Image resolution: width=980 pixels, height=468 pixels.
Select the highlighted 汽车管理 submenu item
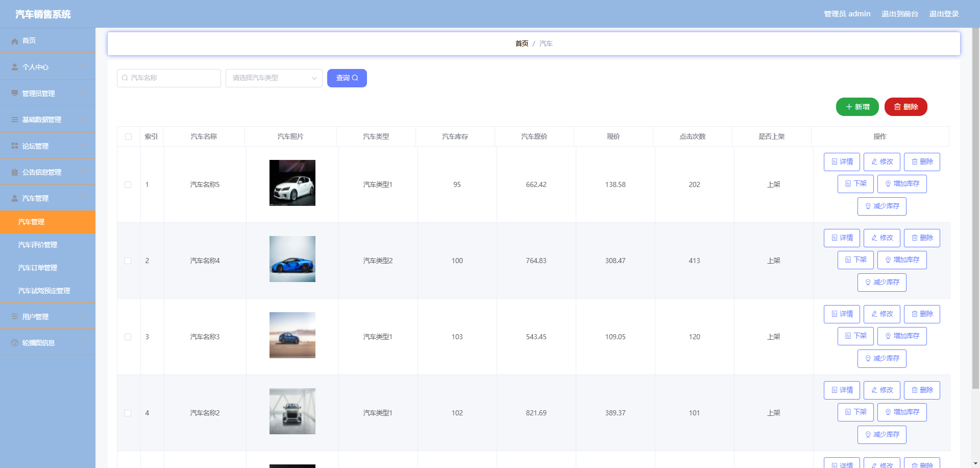pos(47,222)
